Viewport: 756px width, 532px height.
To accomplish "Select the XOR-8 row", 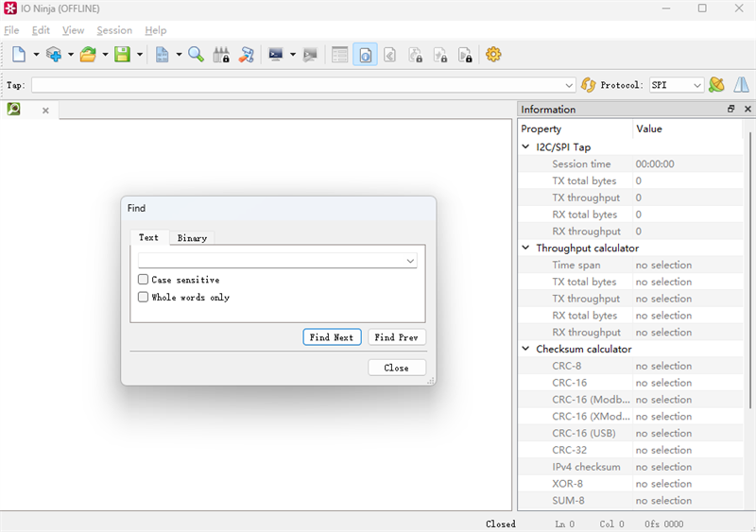I will click(x=630, y=484).
